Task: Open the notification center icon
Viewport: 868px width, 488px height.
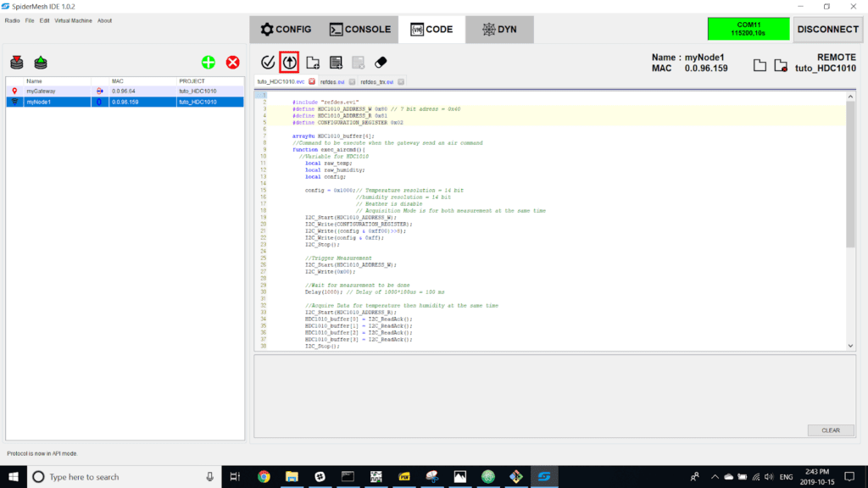Action: (849, 476)
